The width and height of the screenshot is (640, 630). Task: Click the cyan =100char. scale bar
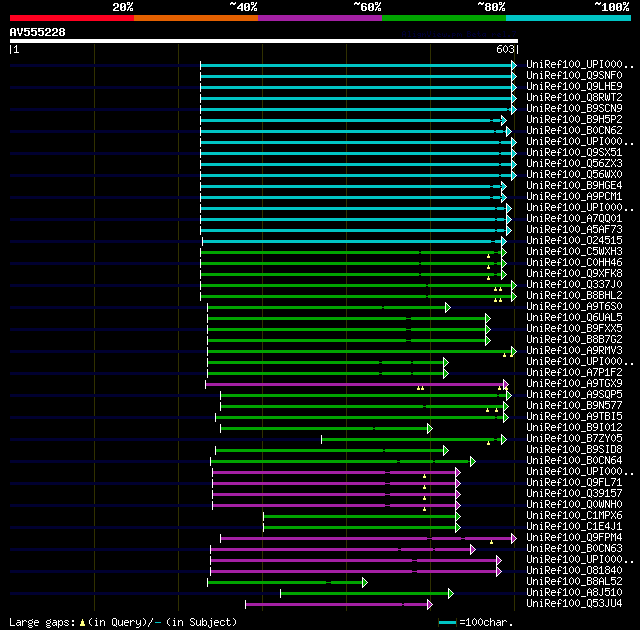click(447, 623)
